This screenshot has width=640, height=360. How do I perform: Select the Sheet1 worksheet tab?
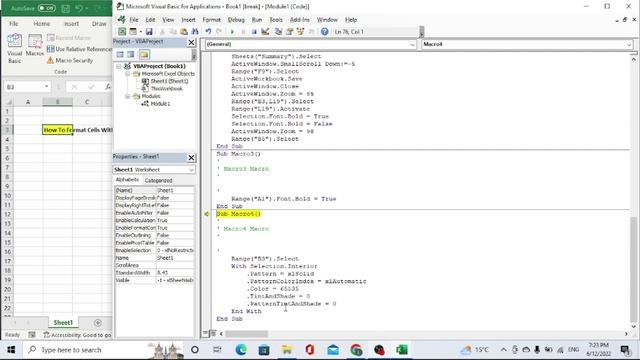click(63, 322)
